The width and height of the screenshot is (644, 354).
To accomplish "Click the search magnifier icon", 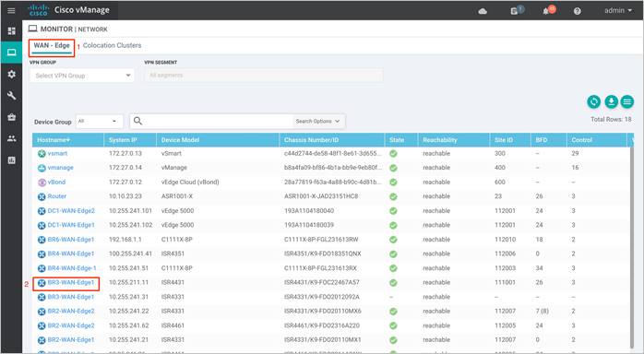I will click(138, 121).
